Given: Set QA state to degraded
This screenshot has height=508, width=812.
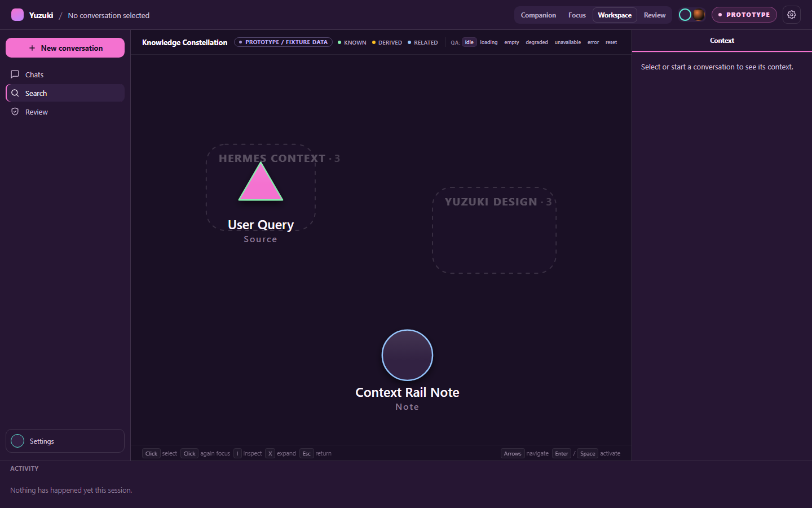Looking at the screenshot, I should coord(537,42).
